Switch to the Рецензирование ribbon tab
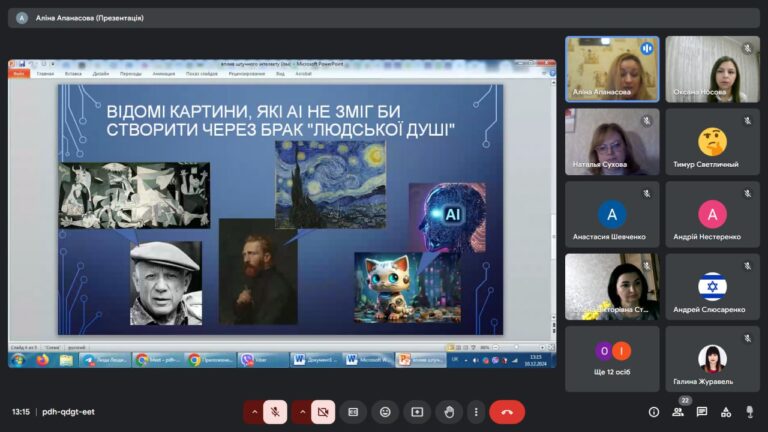768x432 pixels. click(246, 73)
